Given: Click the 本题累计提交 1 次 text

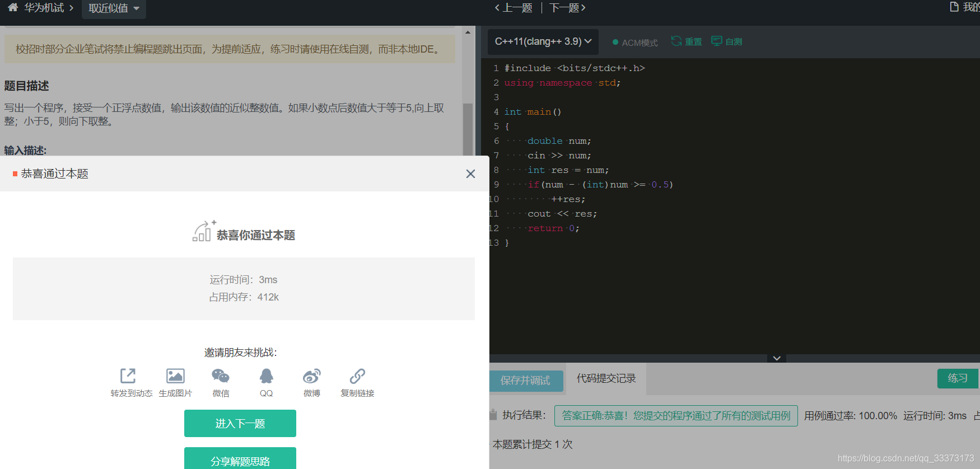Looking at the screenshot, I should pos(533,444).
